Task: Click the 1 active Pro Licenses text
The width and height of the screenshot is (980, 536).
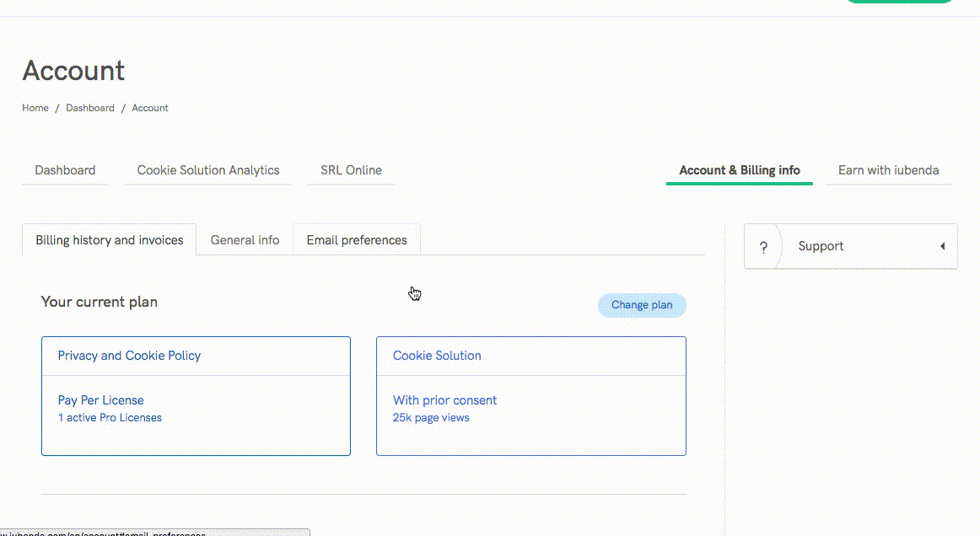Action: [x=110, y=418]
